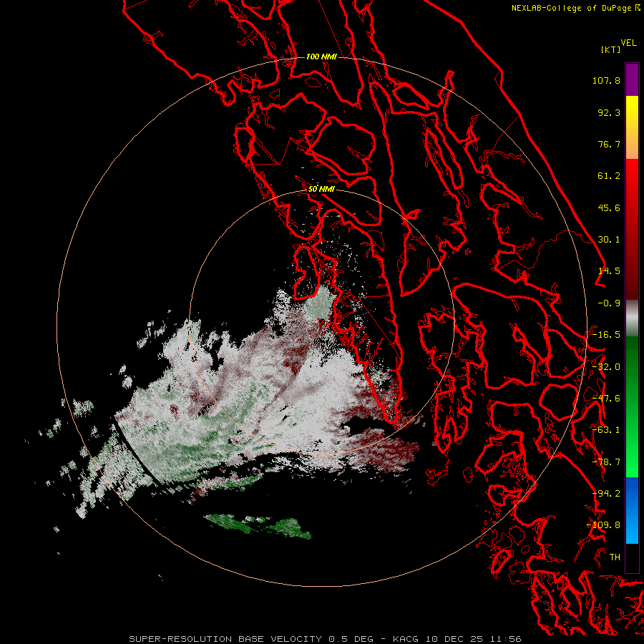Pick the green segment of the velocity color bar
Viewport: 644px width, 644px height.
[632, 406]
